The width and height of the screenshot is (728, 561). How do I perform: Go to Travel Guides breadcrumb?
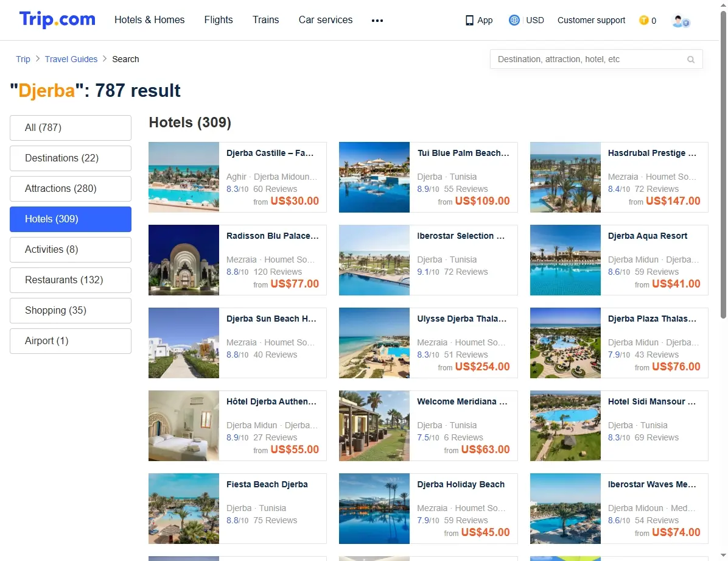click(71, 59)
